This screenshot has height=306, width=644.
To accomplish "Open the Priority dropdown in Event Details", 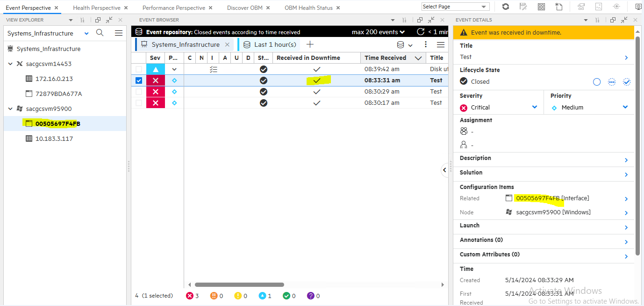I will coord(626,107).
